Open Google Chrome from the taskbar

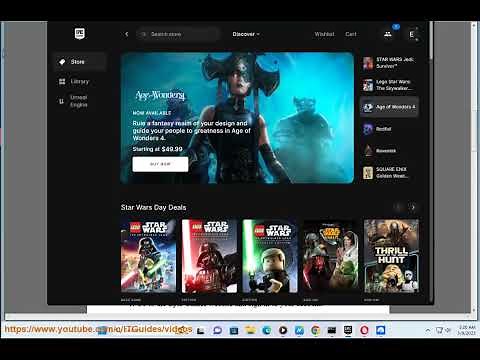(x=315, y=330)
